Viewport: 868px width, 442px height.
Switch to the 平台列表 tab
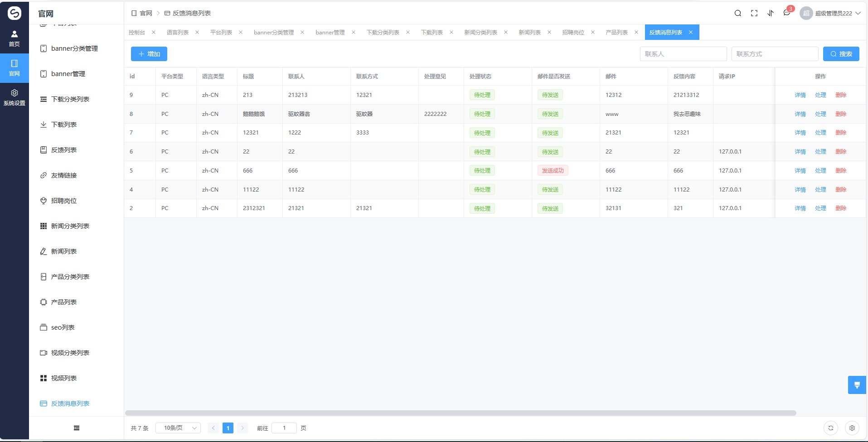click(221, 32)
